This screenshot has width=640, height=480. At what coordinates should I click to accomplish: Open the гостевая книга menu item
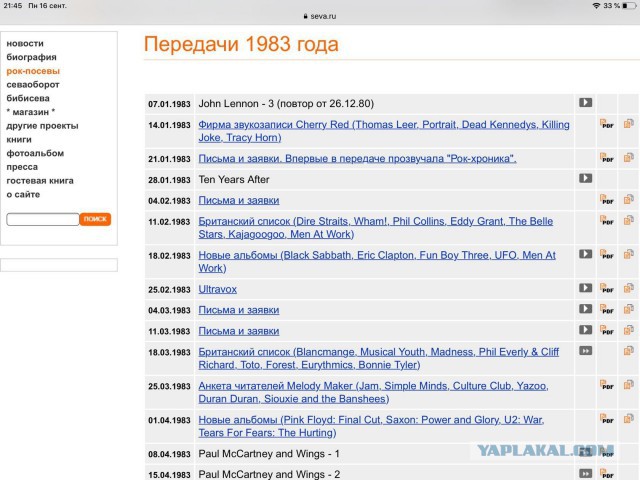tap(40, 181)
